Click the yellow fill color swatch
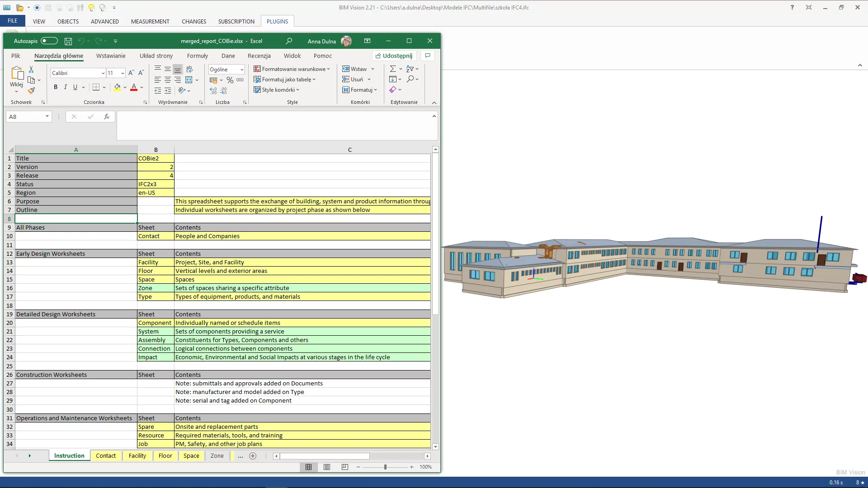Viewport: 868px width, 488px height. click(x=117, y=87)
